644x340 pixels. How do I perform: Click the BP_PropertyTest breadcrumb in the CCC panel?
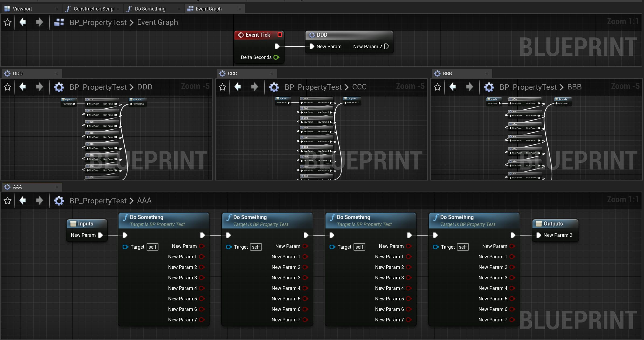tap(313, 87)
